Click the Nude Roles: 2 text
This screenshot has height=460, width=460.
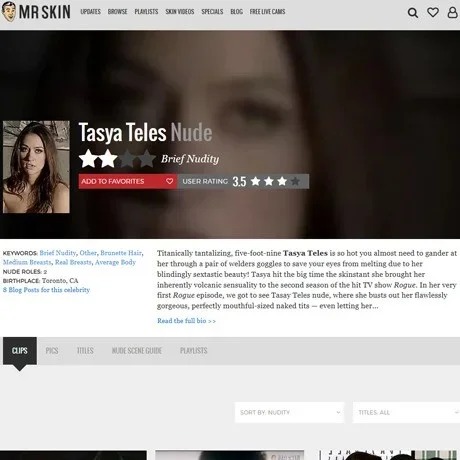25,272
